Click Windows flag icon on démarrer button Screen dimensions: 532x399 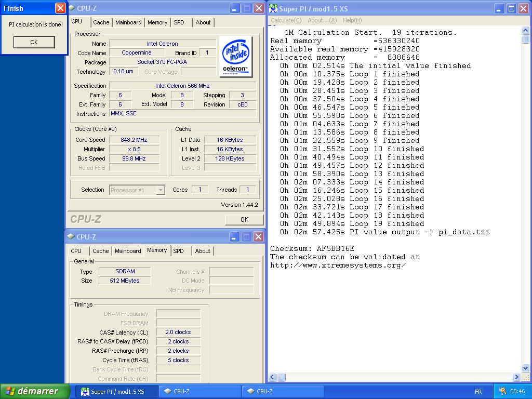pos(10,391)
